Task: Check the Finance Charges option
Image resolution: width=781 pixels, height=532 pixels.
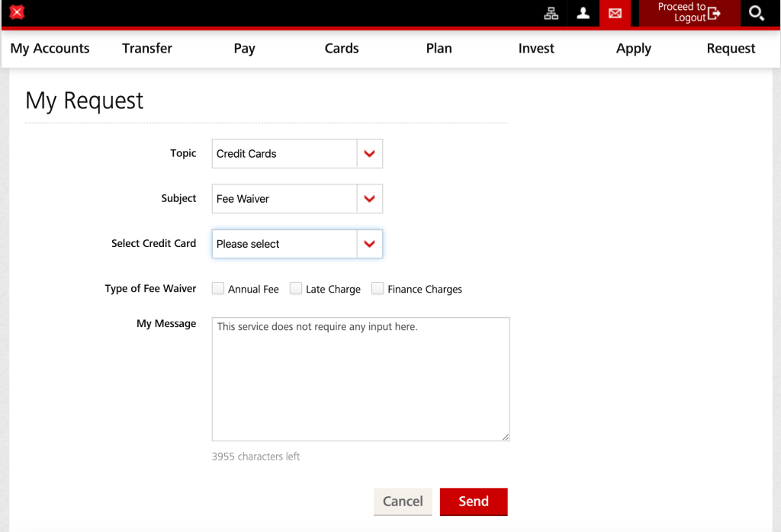Action: tap(378, 288)
